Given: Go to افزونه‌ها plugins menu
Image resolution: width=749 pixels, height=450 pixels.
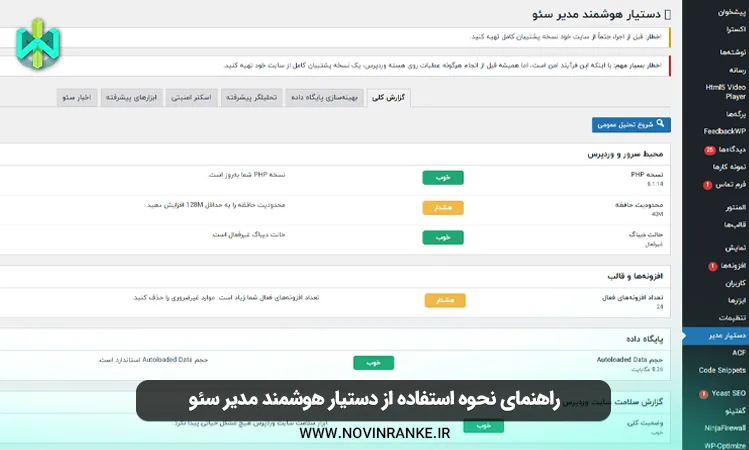Looking at the screenshot, I should click(733, 266).
